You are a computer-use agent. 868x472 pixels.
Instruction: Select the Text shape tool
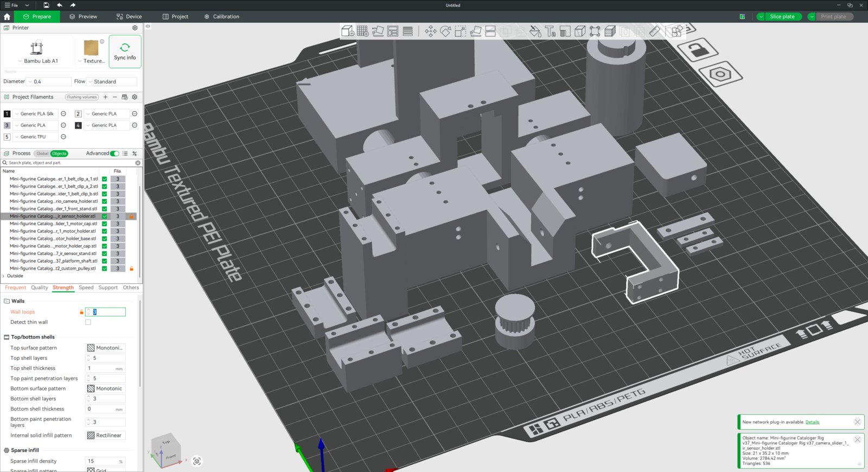(x=550, y=31)
